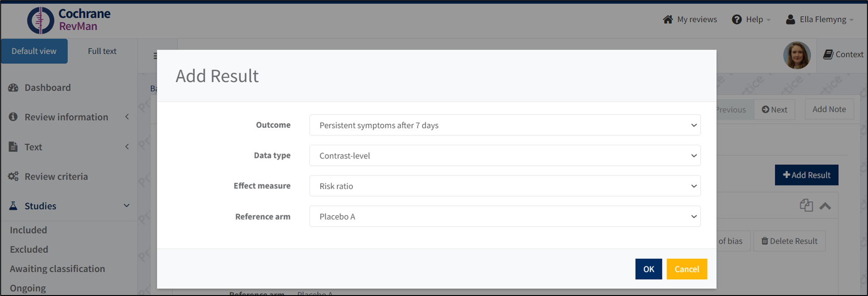The height and width of the screenshot is (296, 868).
Task: Collapse the Studies sidebar section
Action: (126, 206)
